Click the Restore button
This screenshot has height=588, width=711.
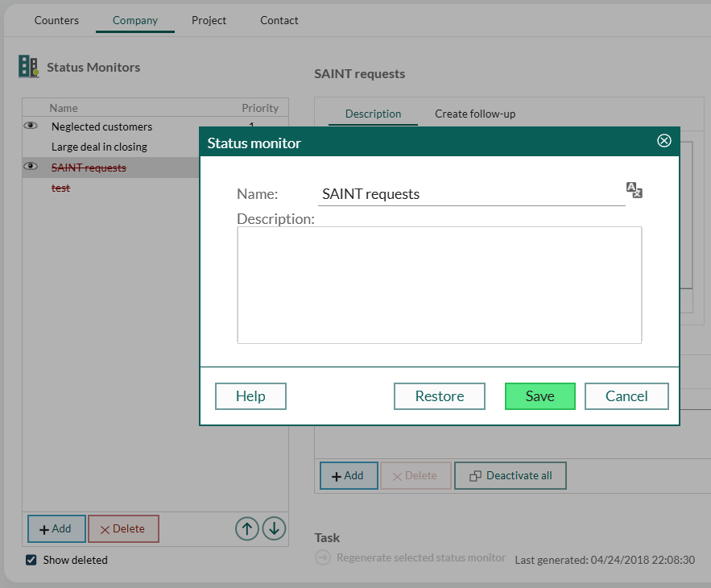440,396
